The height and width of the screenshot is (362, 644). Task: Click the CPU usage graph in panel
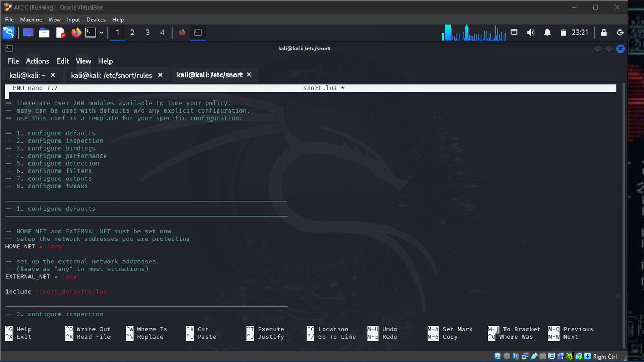coord(474,33)
